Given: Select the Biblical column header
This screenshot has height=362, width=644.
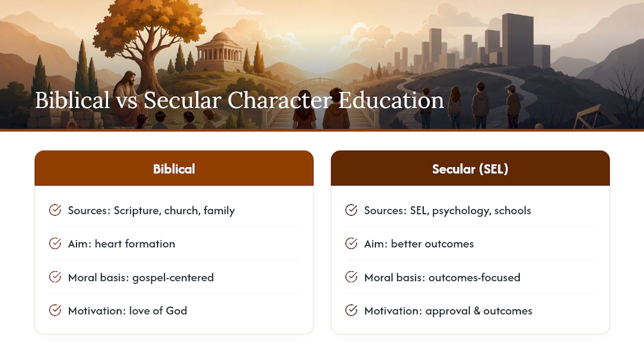Looking at the screenshot, I should pyautogui.click(x=174, y=168).
